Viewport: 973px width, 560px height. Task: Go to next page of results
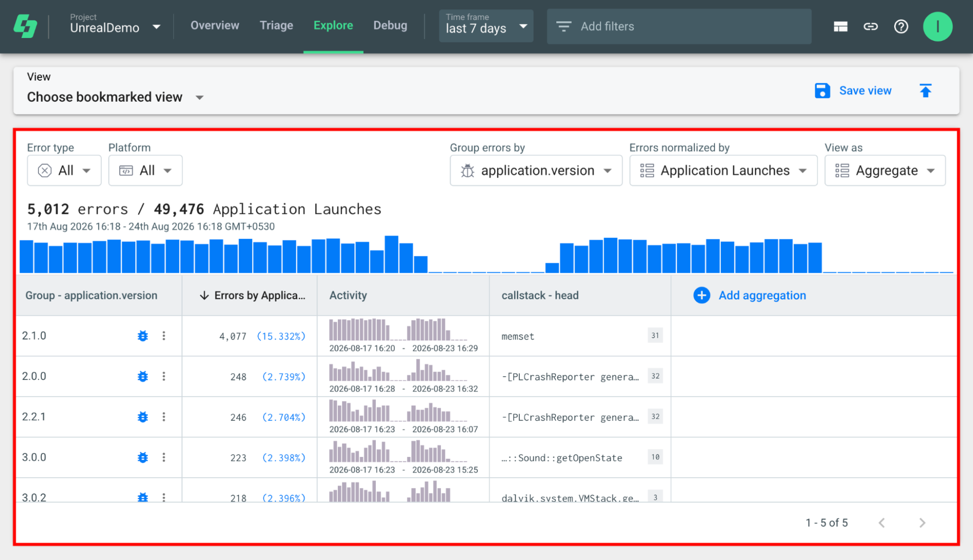click(x=922, y=523)
